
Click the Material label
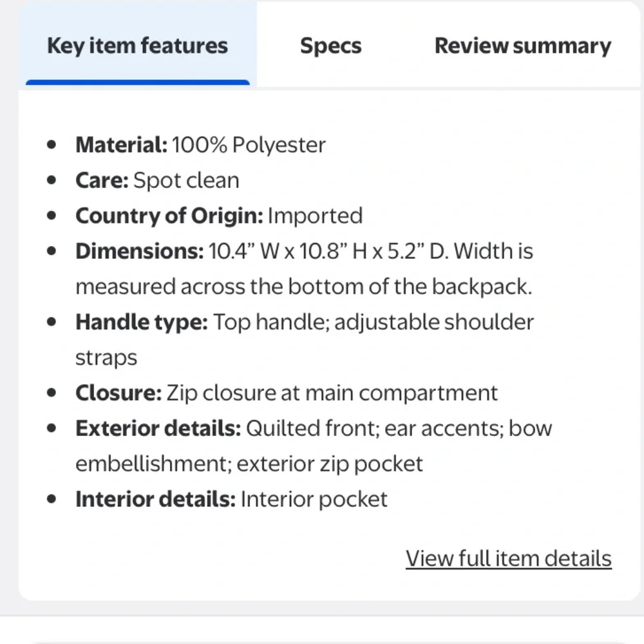click(x=121, y=145)
